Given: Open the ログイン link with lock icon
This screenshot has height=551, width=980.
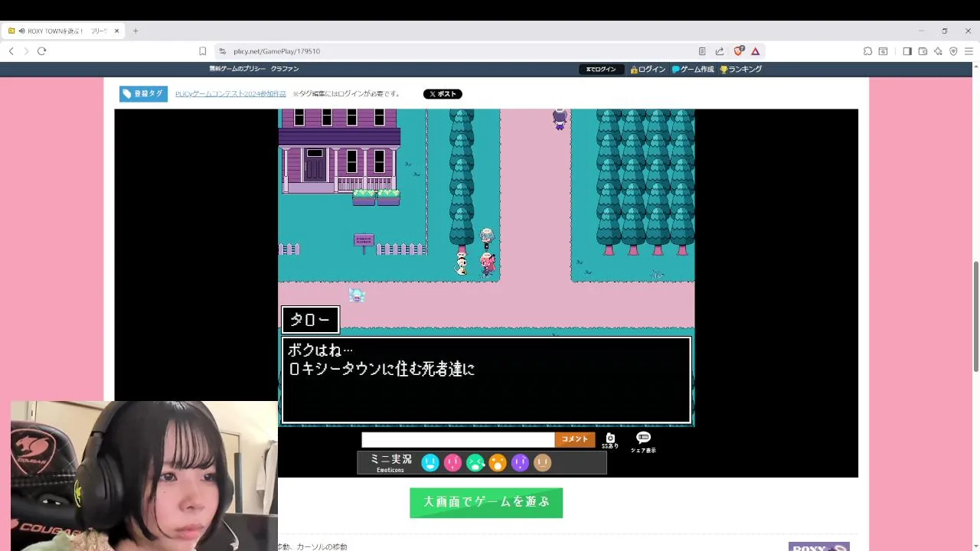Looking at the screenshot, I should point(648,69).
